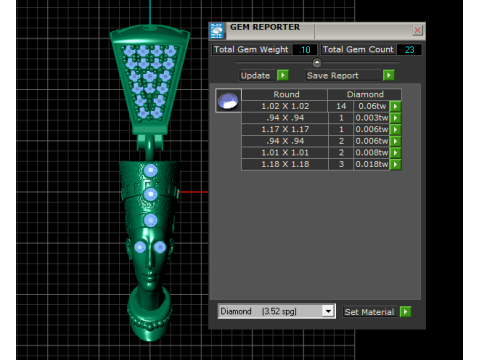Click green arrow for 1.18 X 1.18 row
480x360 pixels.
pos(395,164)
